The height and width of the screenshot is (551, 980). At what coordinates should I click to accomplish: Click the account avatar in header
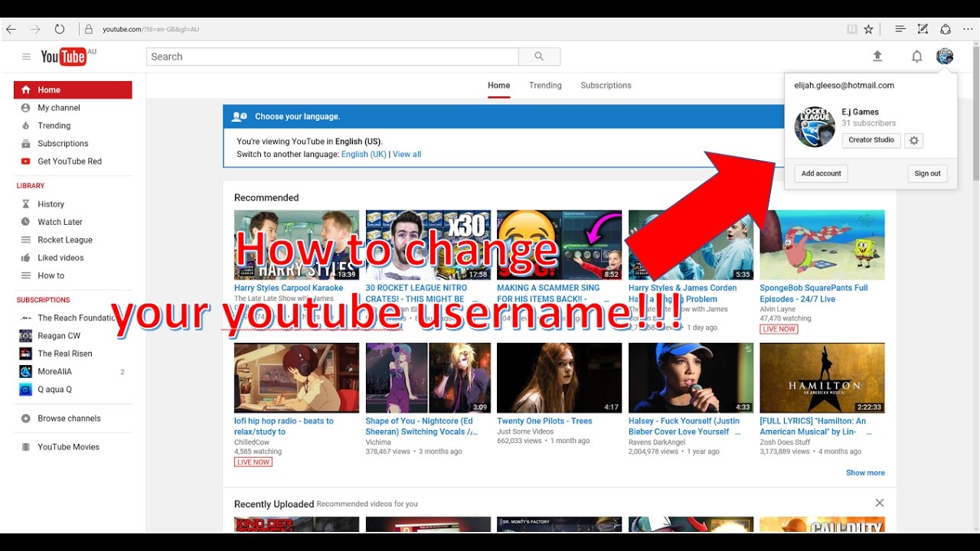pos(945,56)
